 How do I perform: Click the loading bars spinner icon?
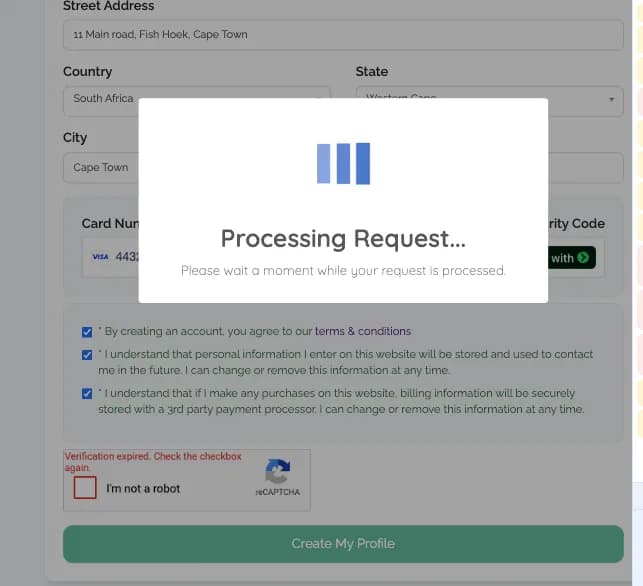[x=344, y=164]
